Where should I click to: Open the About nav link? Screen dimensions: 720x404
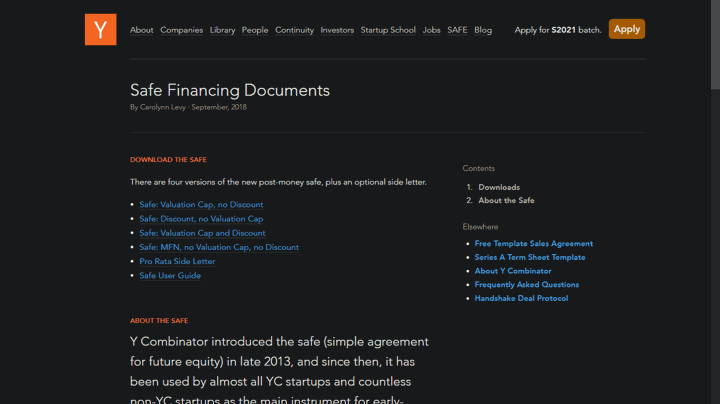(x=141, y=30)
